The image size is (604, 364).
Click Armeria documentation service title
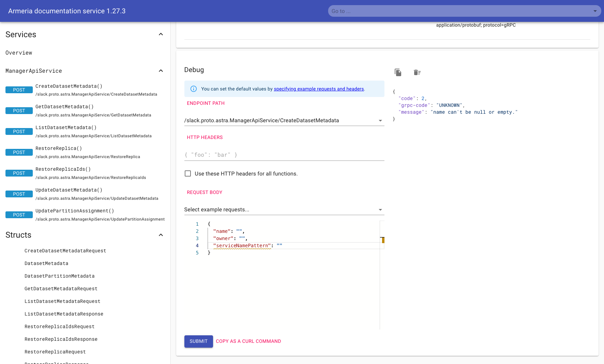(67, 11)
